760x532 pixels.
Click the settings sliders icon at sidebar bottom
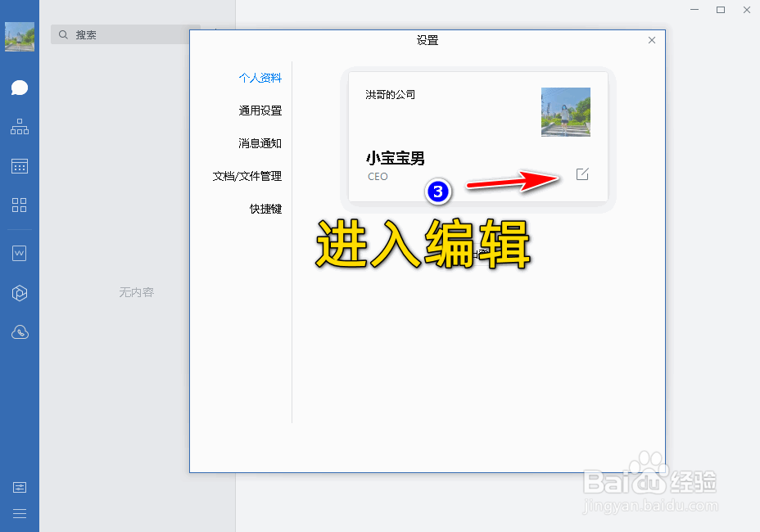[x=20, y=487]
